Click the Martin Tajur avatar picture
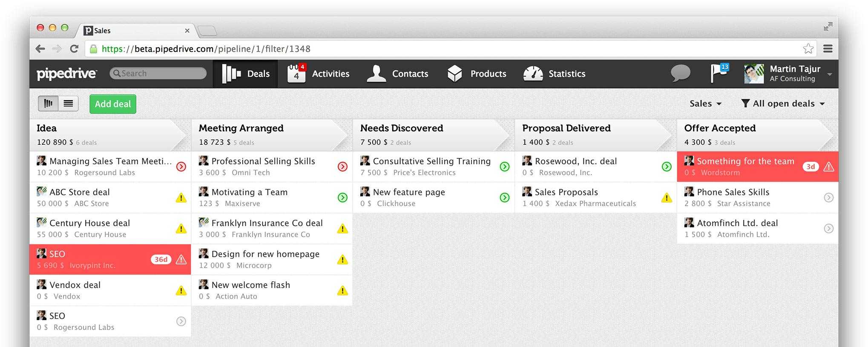This screenshot has height=347, width=868. [x=754, y=74]
